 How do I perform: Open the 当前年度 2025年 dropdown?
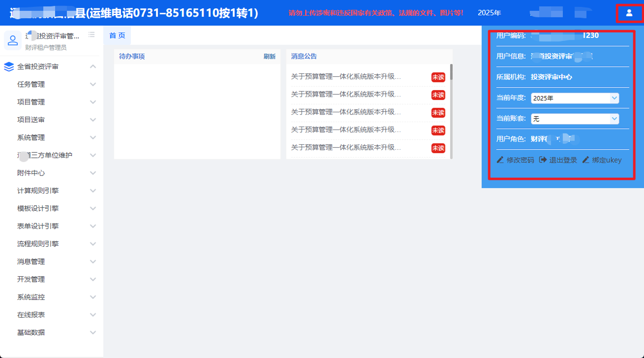[x=575, y=98]
